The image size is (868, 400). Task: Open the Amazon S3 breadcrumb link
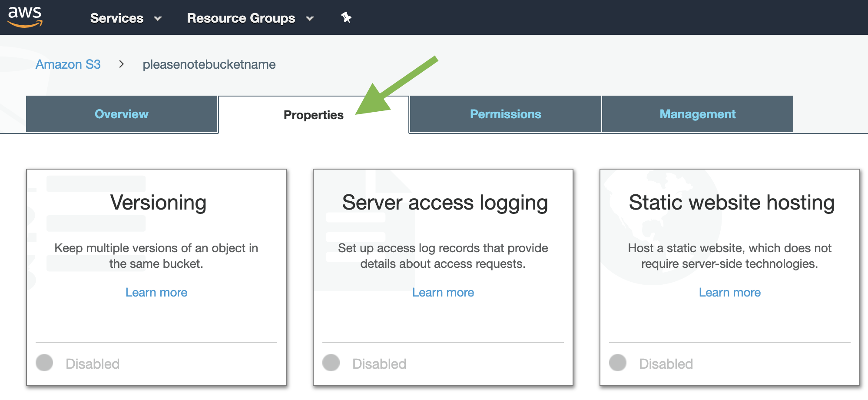tap(68, 64)
